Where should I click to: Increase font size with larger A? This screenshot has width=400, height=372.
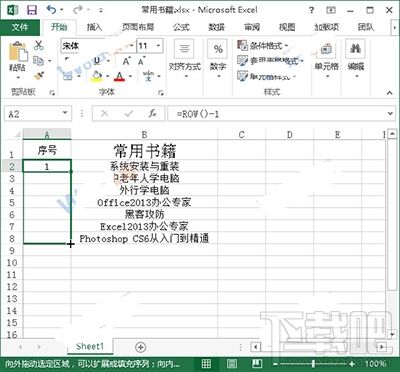(x=127, y=61)
